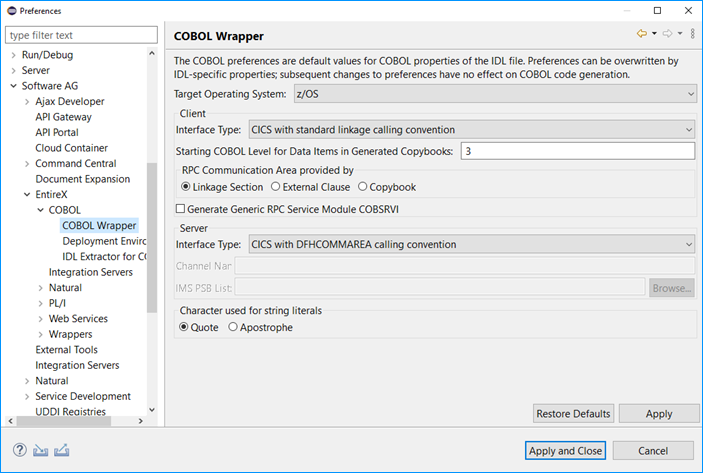Open Document Expansion preferences
This screenshot has width=703, height=473.
[x=82, y=179]
